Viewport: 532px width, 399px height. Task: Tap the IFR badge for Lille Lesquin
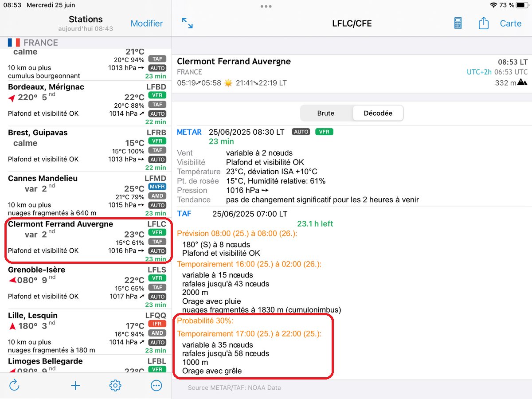[x=157, y=324]
